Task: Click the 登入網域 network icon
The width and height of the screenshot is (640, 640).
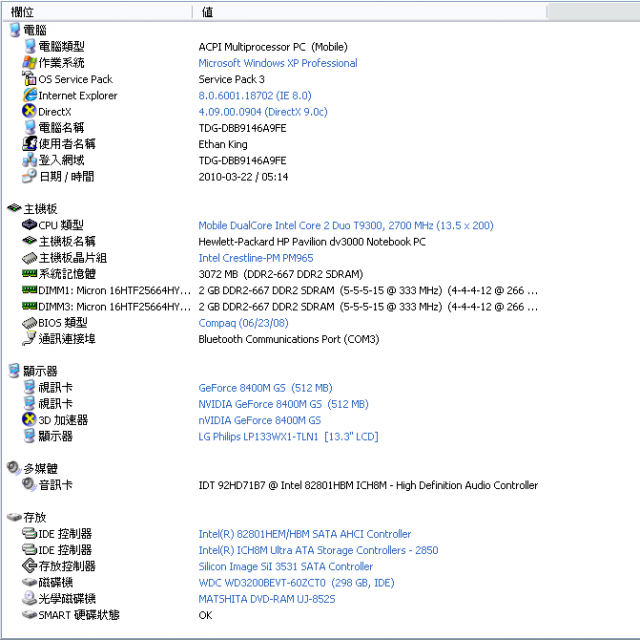Action: coord(30,160)
